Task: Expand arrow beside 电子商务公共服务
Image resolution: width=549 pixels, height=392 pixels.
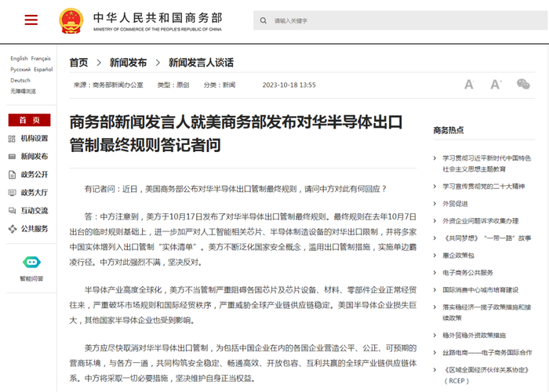Action: 434,273
